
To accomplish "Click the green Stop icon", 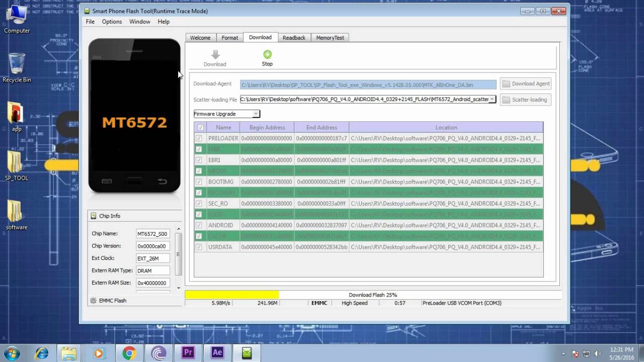I will pyautogui.click(x=267, y=54).
